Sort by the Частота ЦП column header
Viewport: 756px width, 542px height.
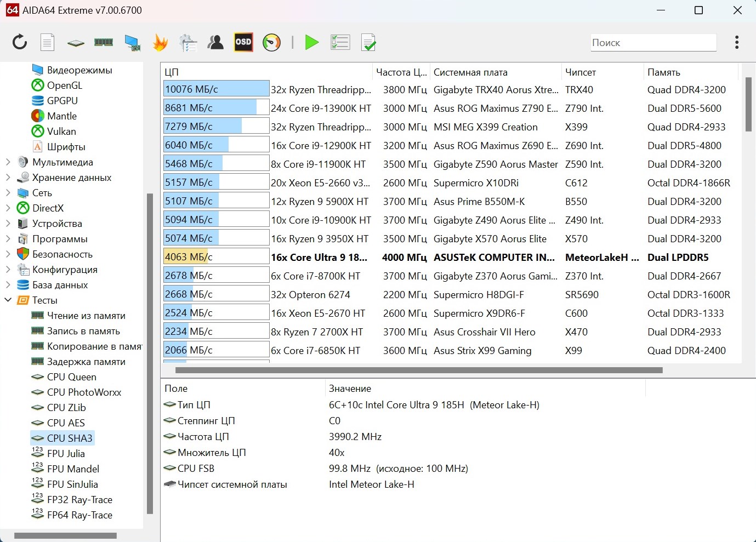click(x=401, y=72)
